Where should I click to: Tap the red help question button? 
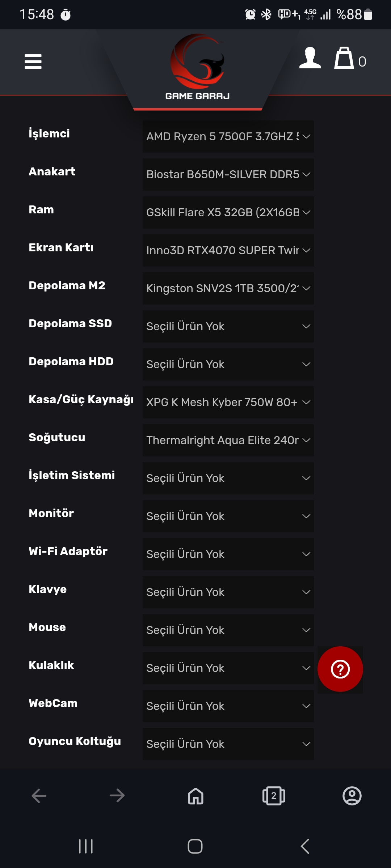tap(340, 669)
